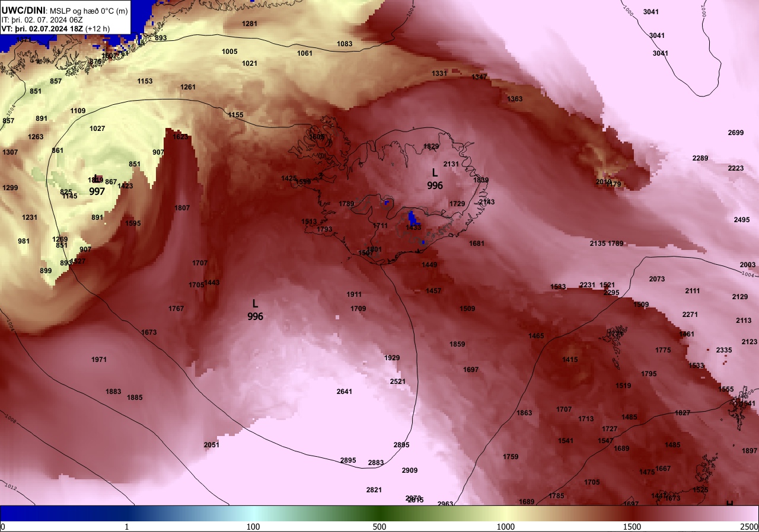Click the height value 1261
This screenshot has width=759, height=532.
click(188, 87)
